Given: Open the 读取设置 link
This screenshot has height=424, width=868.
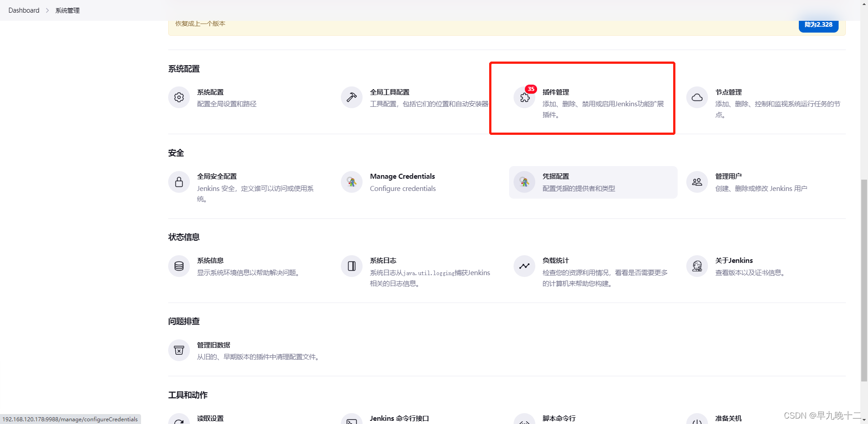Looking at the screenshot, I should tap(210, 418).
